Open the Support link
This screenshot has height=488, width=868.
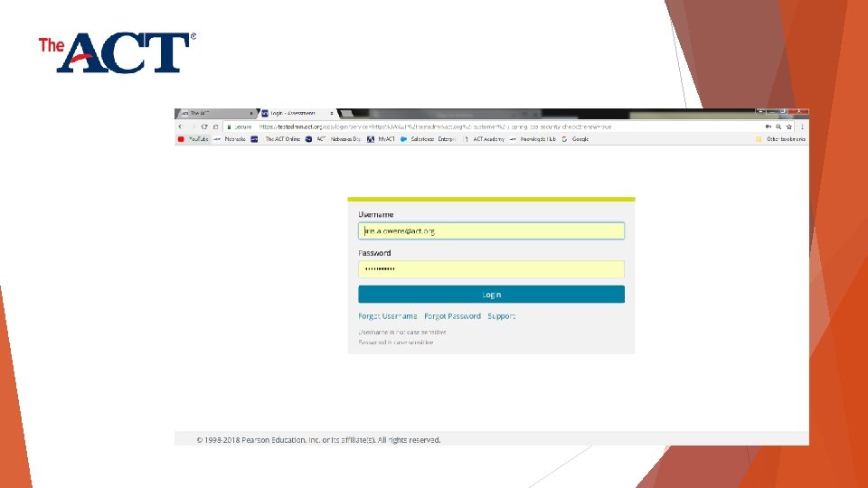502,316
